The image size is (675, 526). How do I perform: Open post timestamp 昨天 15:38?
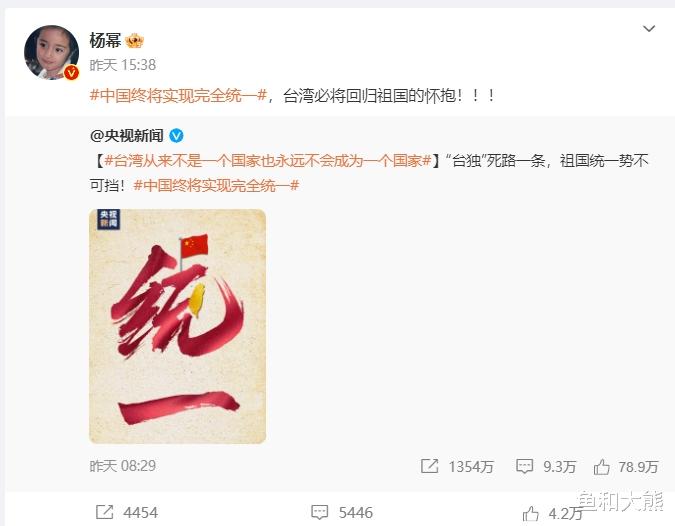coord(123,65)
